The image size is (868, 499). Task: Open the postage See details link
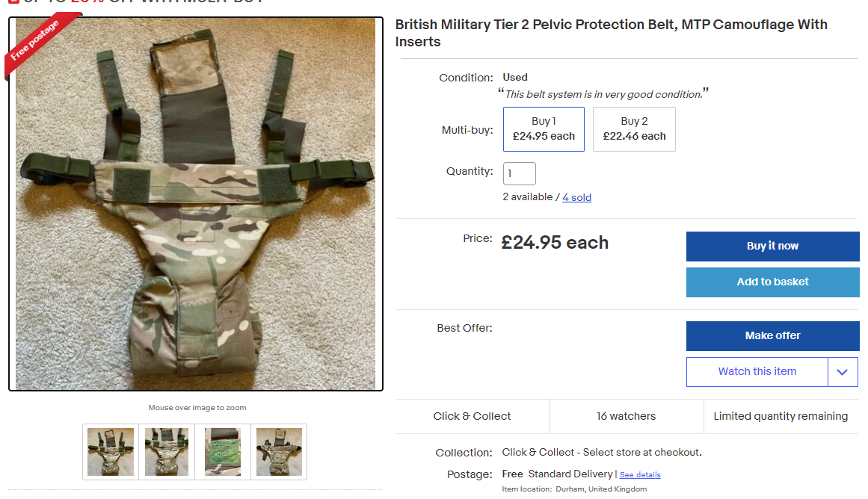640,474
